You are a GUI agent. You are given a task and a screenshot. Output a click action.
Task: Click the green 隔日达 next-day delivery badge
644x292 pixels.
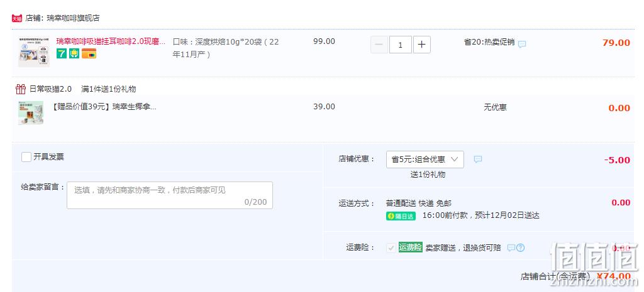(x=401, y=216)
